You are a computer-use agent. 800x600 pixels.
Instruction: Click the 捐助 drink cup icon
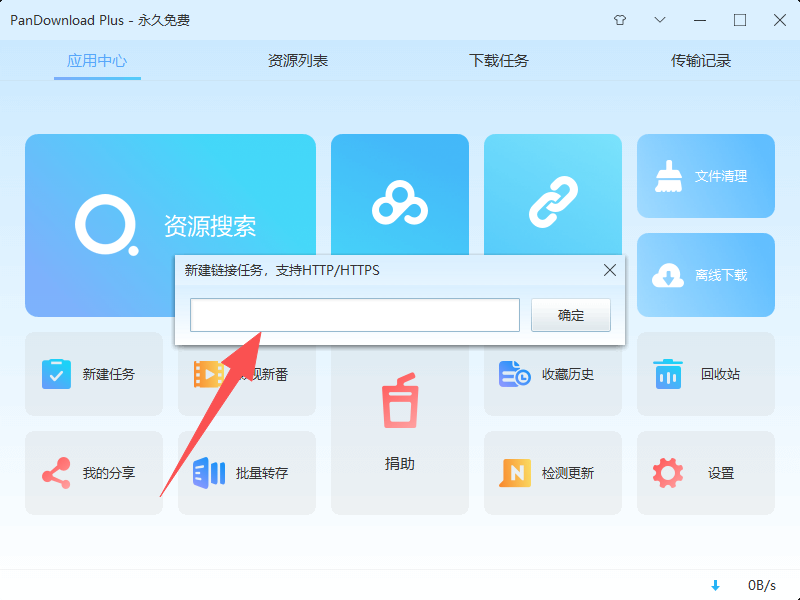coord(399,402)
